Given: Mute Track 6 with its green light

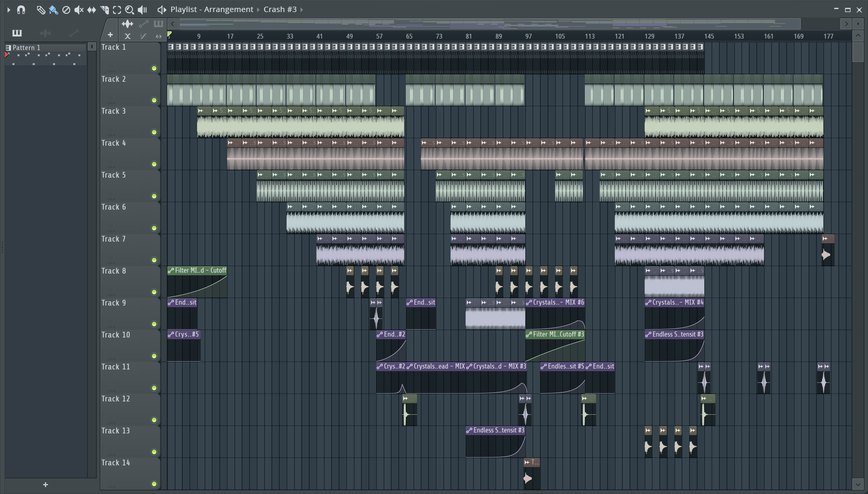Looking at the screenshot, I should [x=154, y=228].
